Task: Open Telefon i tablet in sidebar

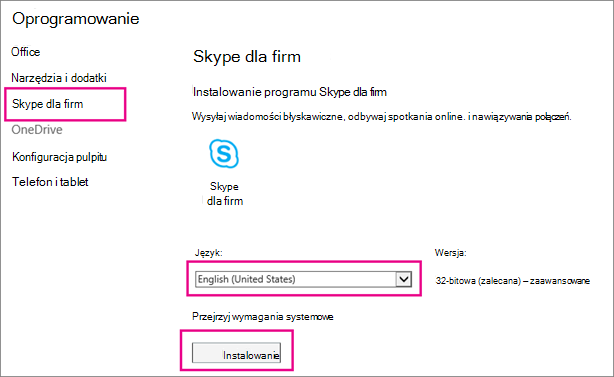Action: [50, 182]
